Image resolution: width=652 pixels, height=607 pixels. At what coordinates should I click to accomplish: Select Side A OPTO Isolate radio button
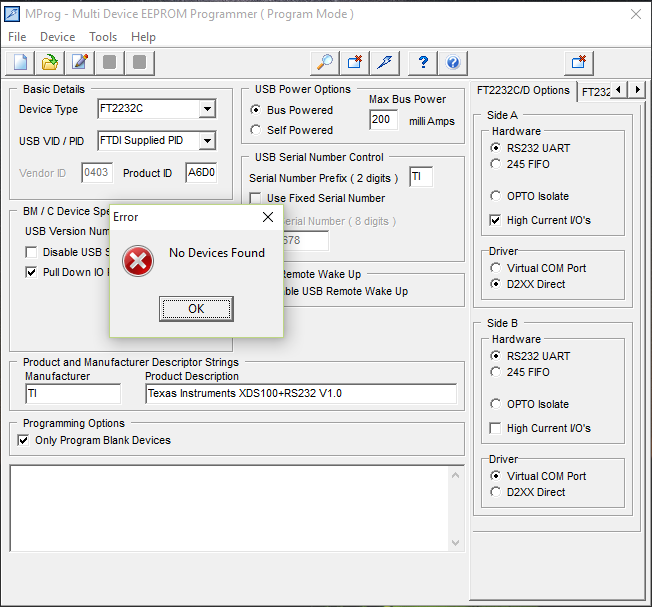click(495, 195)
